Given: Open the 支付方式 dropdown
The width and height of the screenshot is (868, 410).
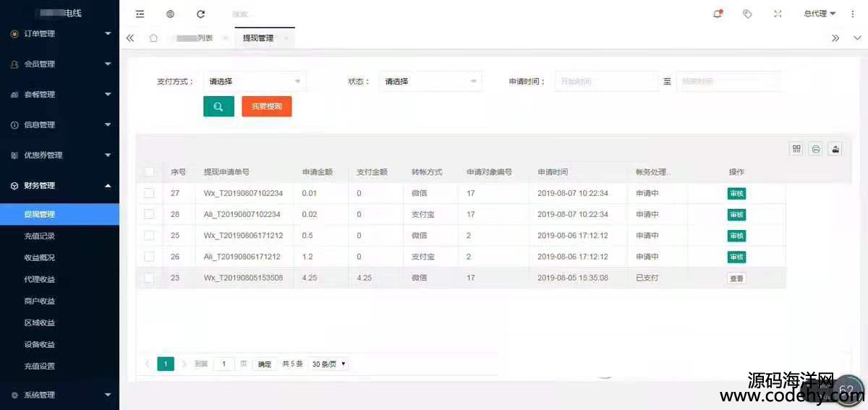Looking at the screenshot, I should click(255, 82).
